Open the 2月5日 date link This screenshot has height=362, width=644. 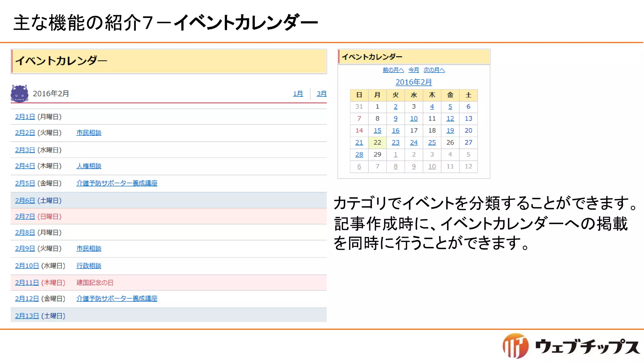tap(25, 183)
